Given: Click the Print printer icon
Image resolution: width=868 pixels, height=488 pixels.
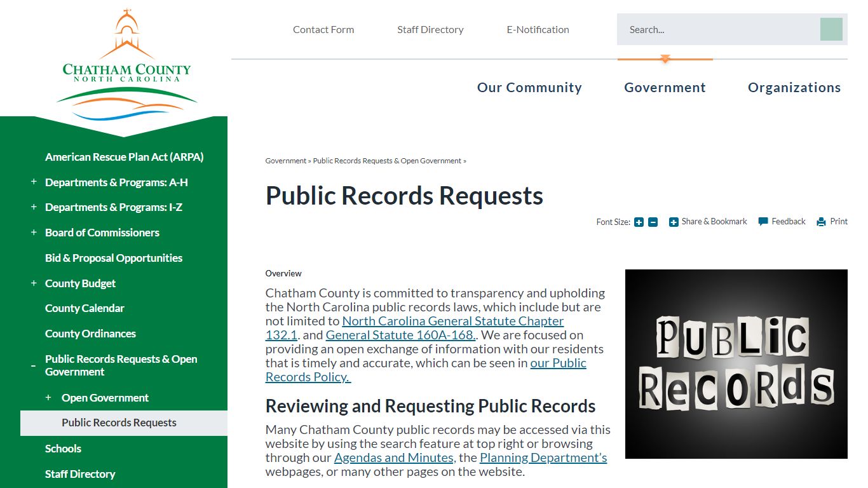Looking at the screenshot, I should 821,222.
